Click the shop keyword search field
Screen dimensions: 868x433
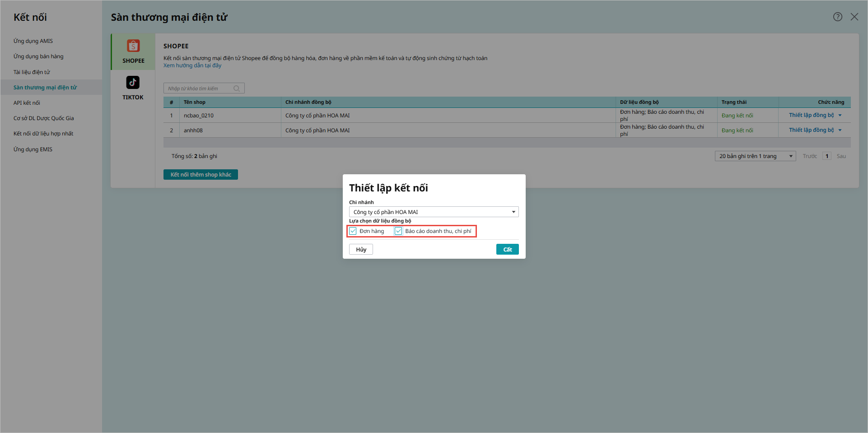click(199, 88)
